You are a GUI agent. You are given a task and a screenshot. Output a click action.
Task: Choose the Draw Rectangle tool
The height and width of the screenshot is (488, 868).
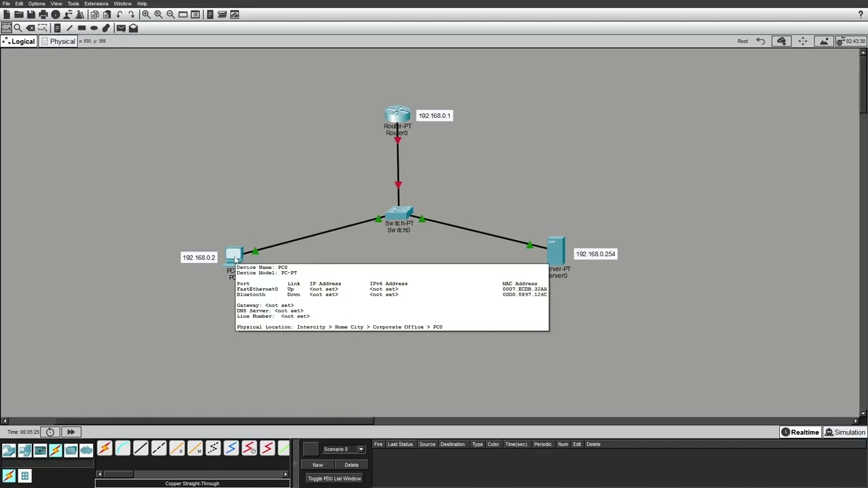point(81,28)
